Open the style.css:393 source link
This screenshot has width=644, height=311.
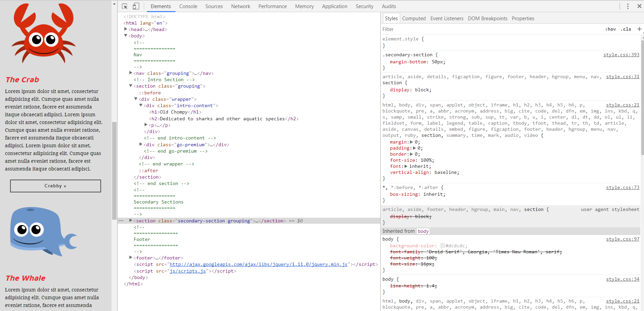click(x=621, y=55)
